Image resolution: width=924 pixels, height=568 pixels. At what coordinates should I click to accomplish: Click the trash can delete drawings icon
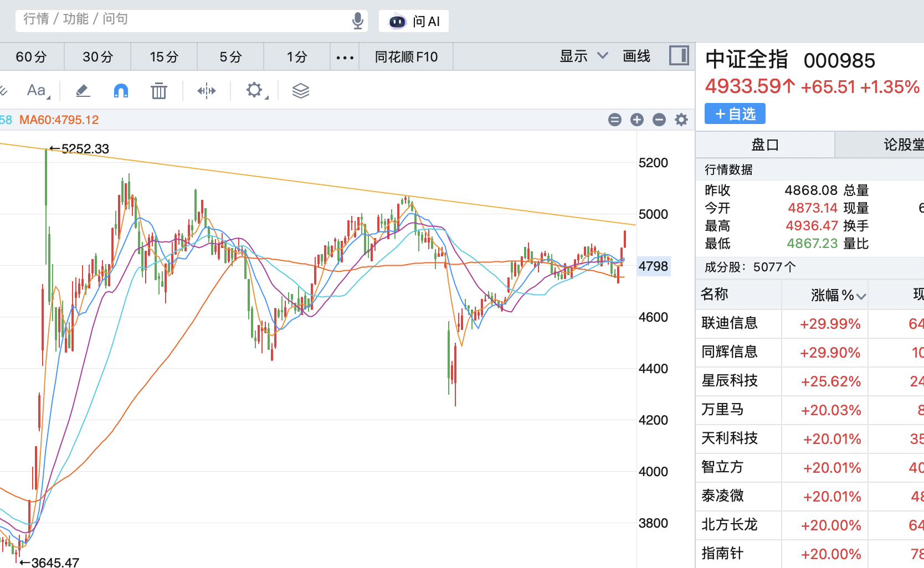point(159,90)
